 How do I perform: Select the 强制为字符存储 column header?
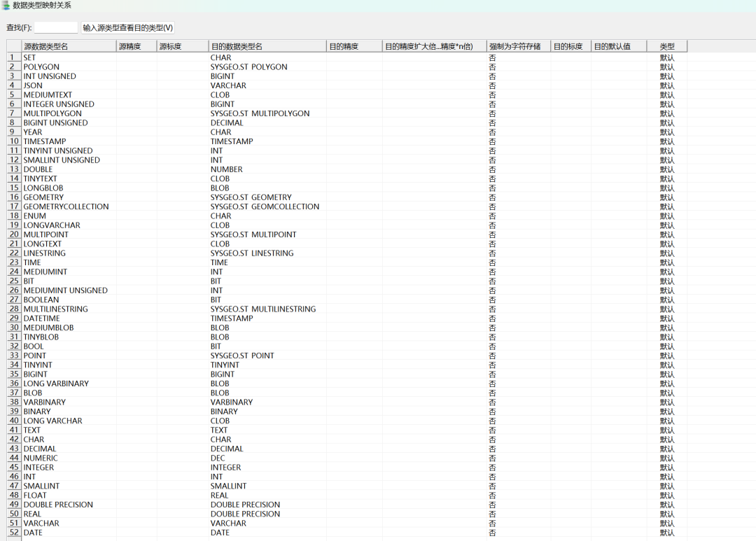518,46
